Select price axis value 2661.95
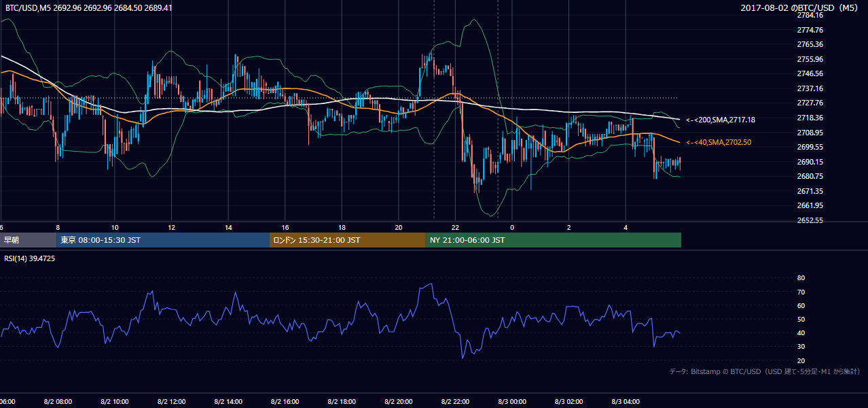 [810, 205]
